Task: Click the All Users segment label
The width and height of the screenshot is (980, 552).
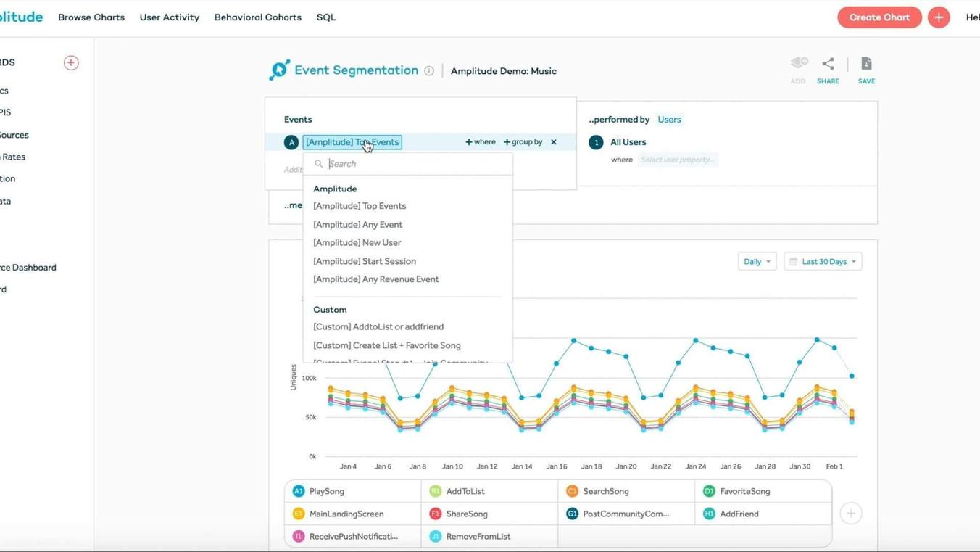Action: (x=628, y=142)
